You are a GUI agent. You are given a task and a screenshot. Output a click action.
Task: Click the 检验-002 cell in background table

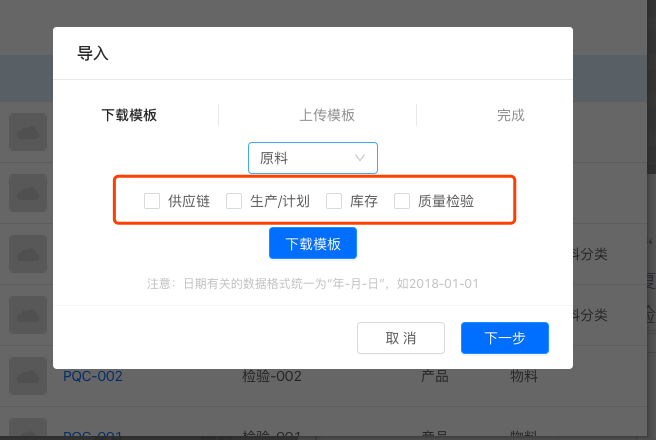pyautogui.click(x=272, y=376)
